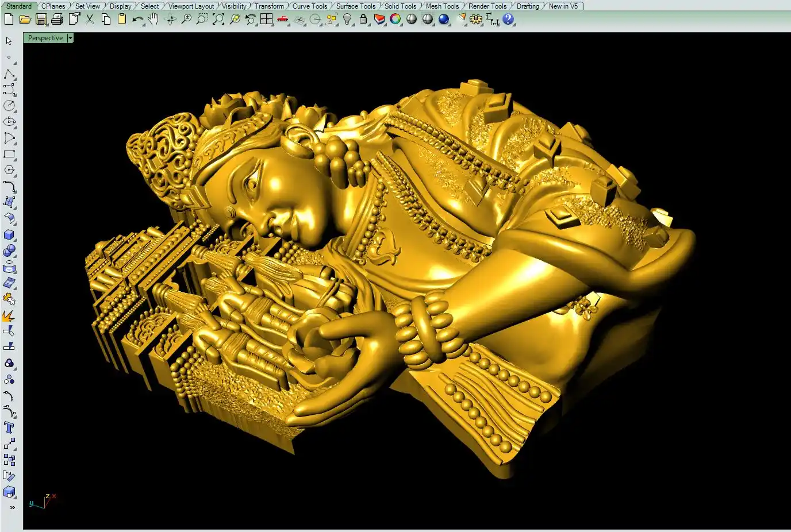Open the color wheel layers icon
The width and height of the screenshot is (791, 532).
point(395,19)
